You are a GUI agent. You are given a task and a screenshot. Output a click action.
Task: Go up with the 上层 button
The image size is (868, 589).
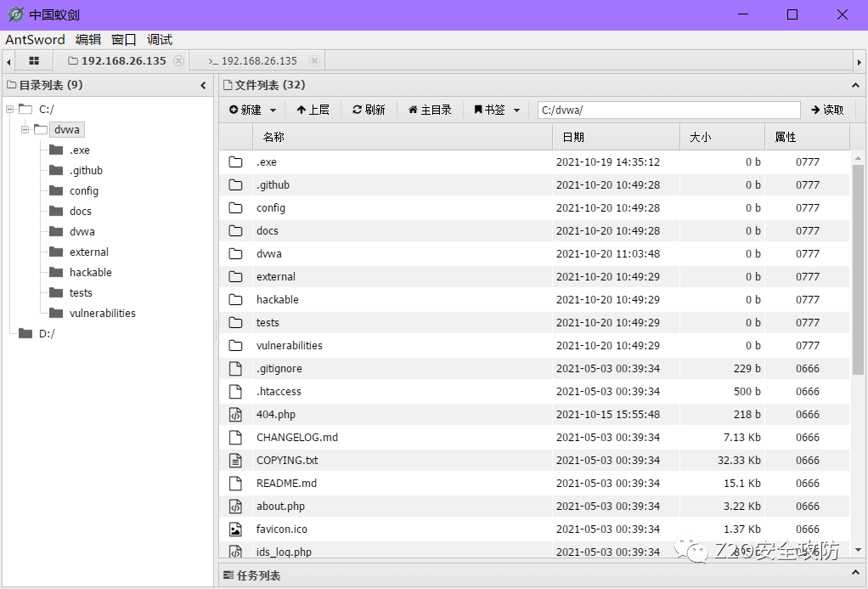pyautogui.click(x=313, y=110)
